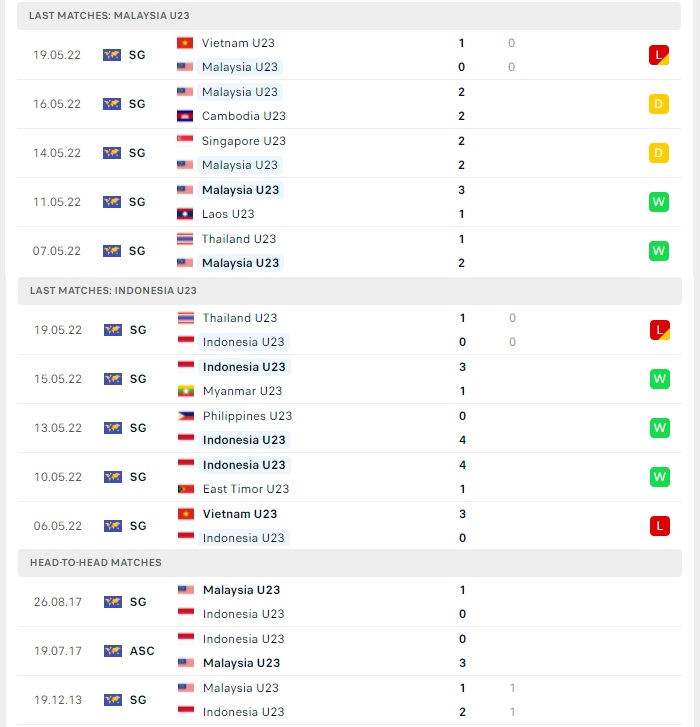Click the ASC competition label for 19.07.17
The height and width of the screenshot is (727, 700).
pos(142,651)
